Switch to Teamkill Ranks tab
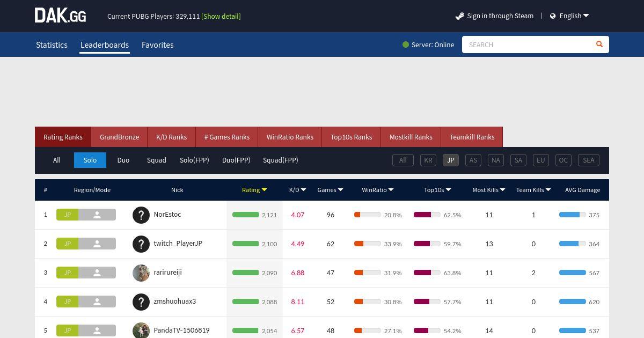 pyautogui.click(x=472, y=137)
